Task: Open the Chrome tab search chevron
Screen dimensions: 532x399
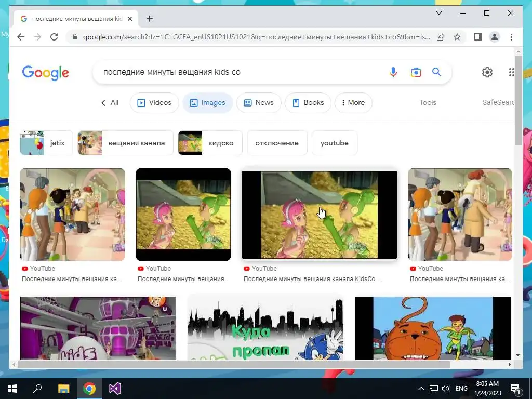Action: [x=438, y=13]
